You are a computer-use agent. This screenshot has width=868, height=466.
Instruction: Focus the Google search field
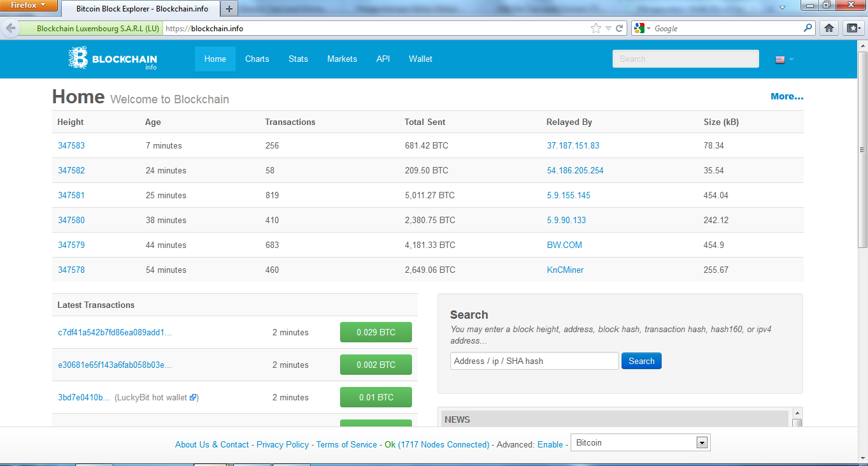tap(726, 28)
